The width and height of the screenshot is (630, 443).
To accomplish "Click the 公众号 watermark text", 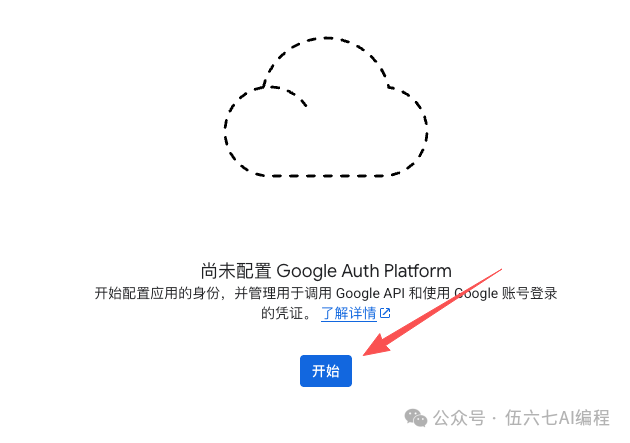I will (x=459, y=418).
